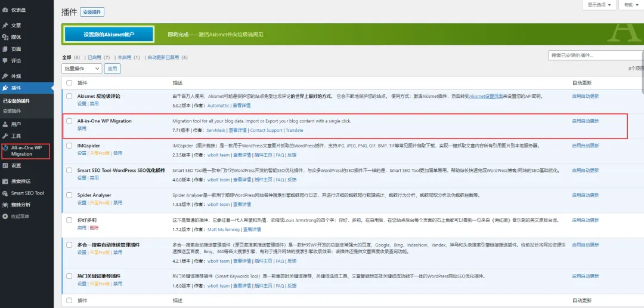The image size is (644, 308).
Task: Click the 文章 pushpin icon
Action: pos(5,26)
